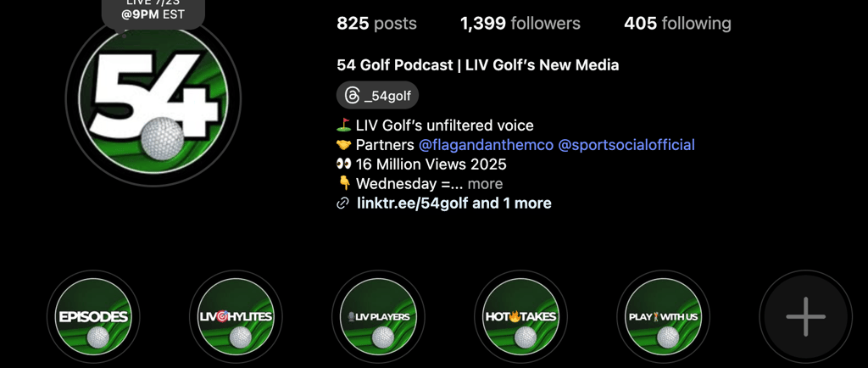The image size is (868, 368).
Task: View the 1,399 followers list
Action: [520, 23]
